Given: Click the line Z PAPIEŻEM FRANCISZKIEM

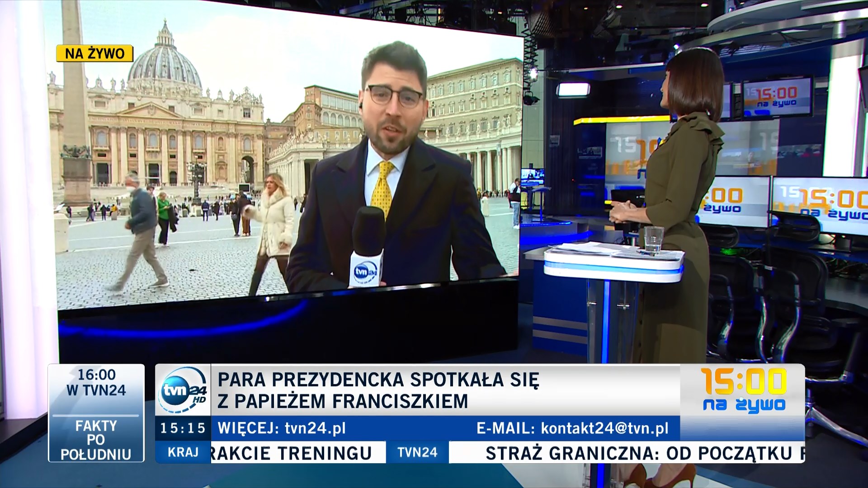Looking at the screenshot, I should tap(343, 401).
